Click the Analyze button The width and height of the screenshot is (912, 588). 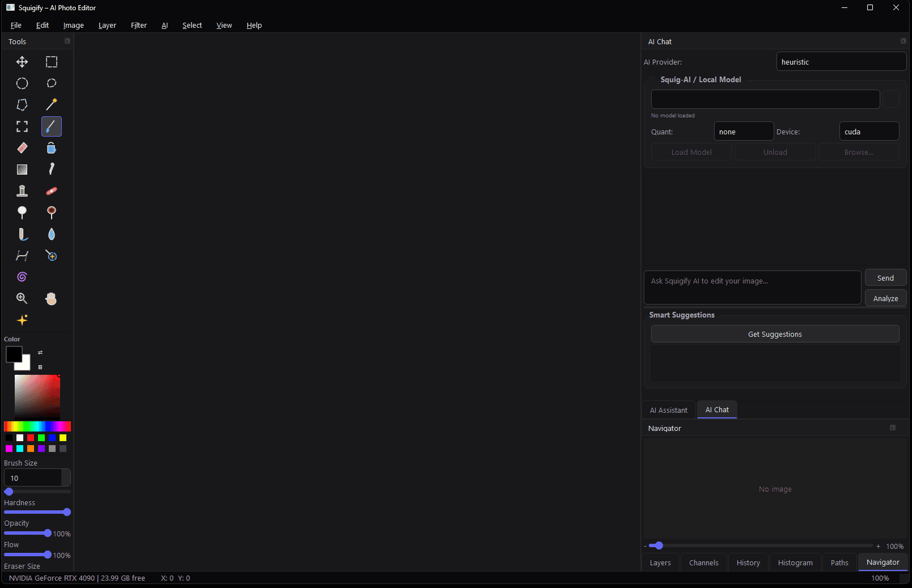click(885, 298)
